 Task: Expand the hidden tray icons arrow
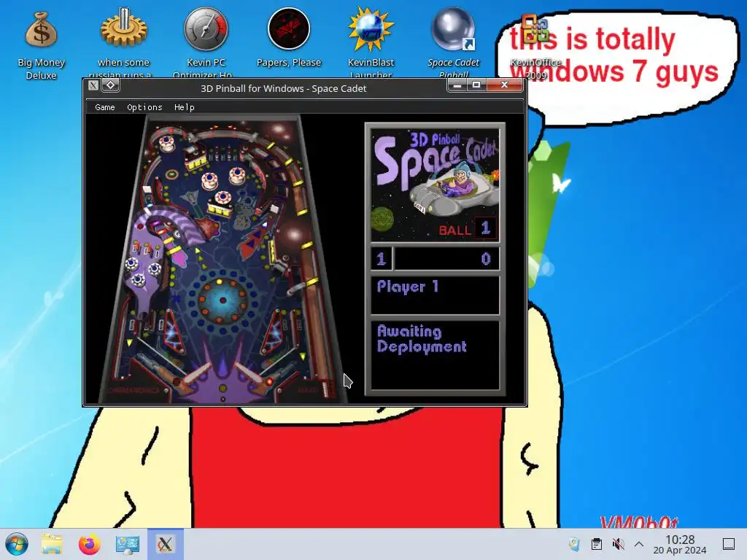point(639,544)
